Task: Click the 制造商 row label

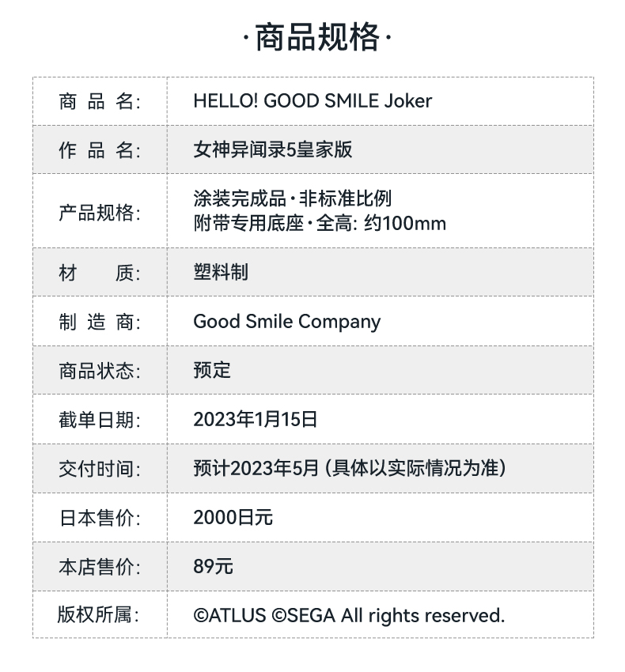Action: coord(99,323)
